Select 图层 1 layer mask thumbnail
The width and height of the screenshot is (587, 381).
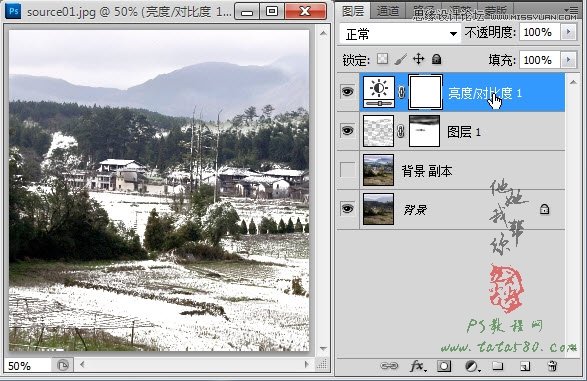[x=425, y=131]
